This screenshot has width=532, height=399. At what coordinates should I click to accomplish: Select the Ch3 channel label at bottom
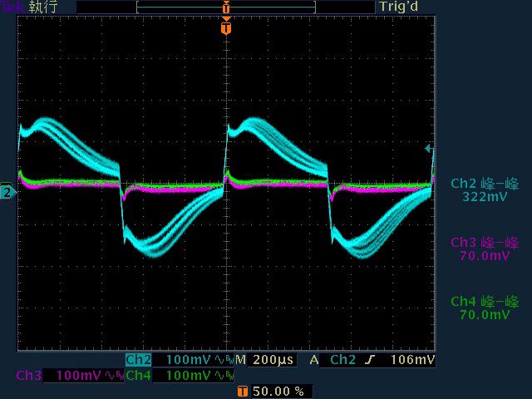pos(29,376)
